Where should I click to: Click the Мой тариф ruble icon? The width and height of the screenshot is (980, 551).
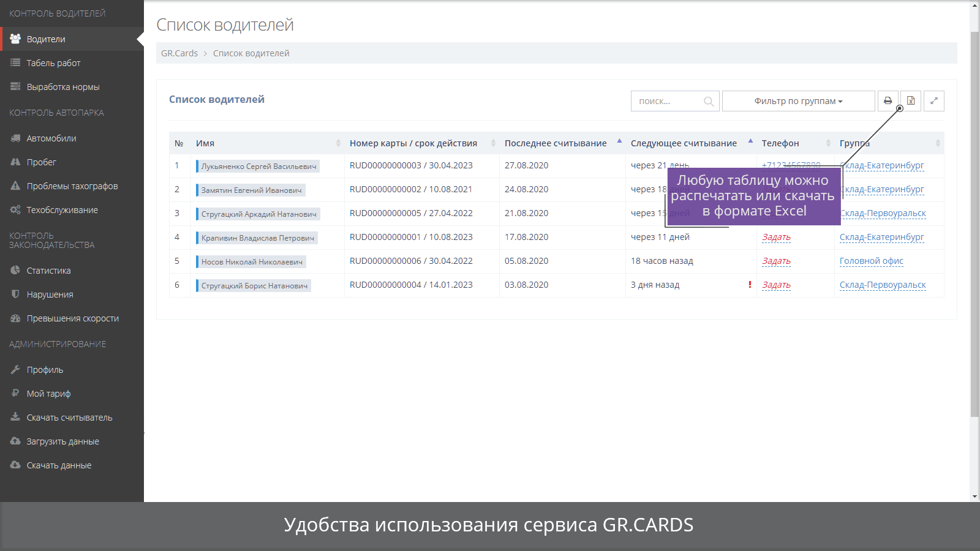[15, 393]
